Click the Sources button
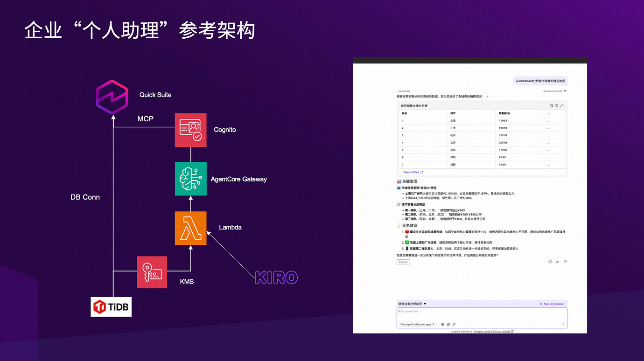Image resolution: width=644 pixels, height=361 pixels. coord(403,262)
